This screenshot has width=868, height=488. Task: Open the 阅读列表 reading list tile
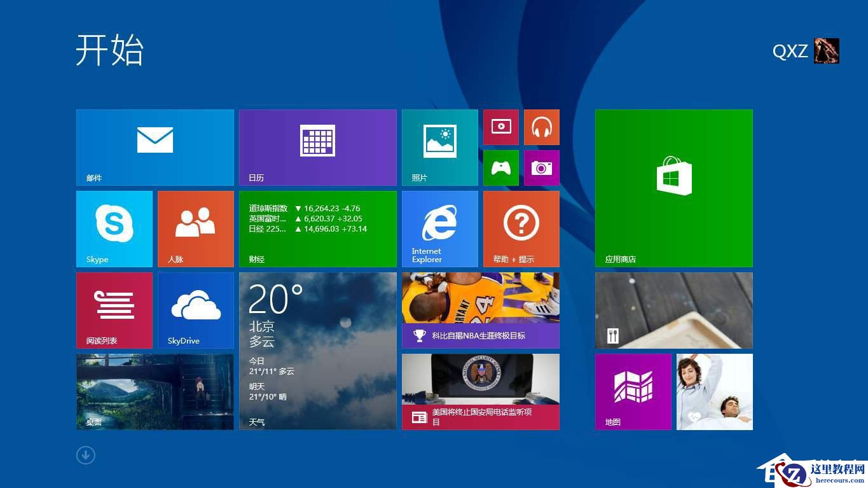point(114,310)
